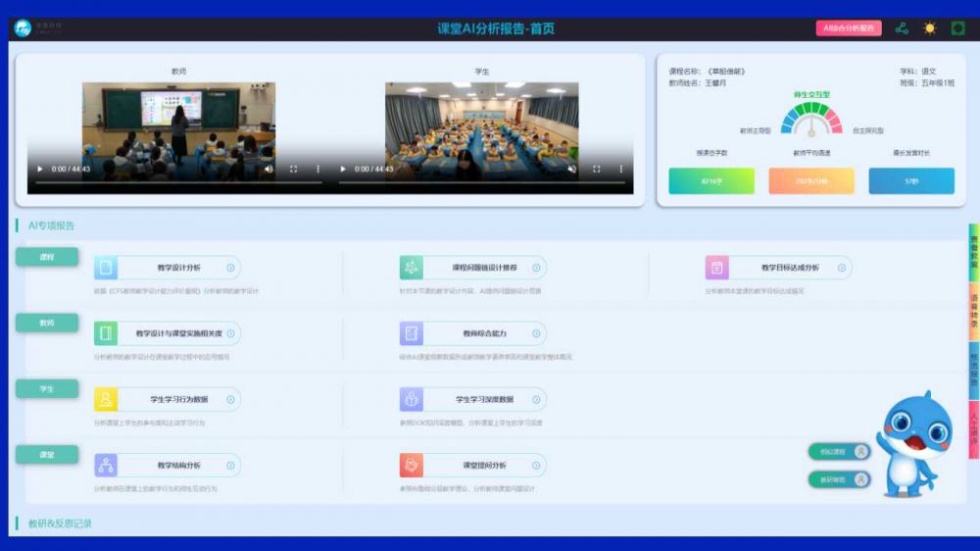Click the share icon in top bar
Screen dimensions: 980x551
click(902, 28)
